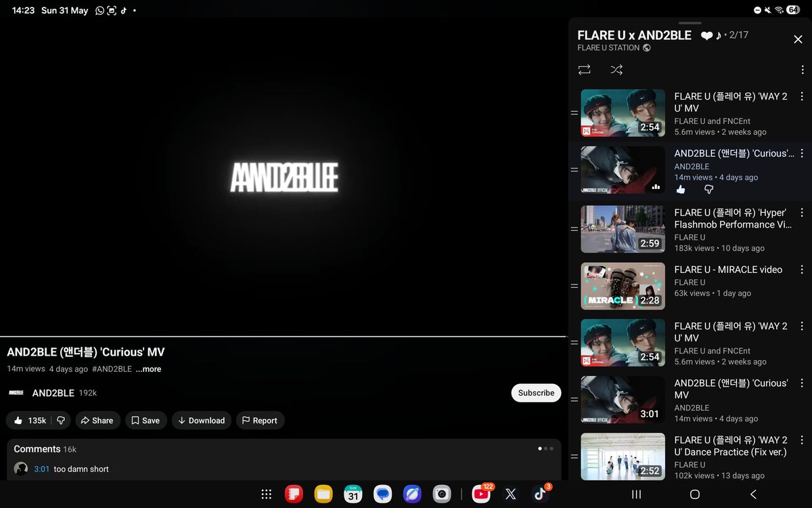Viewport: 812px width, 508px height.
Task: Open AND2BLE channel name with 192k subscribers
Action: click(53, 393)
